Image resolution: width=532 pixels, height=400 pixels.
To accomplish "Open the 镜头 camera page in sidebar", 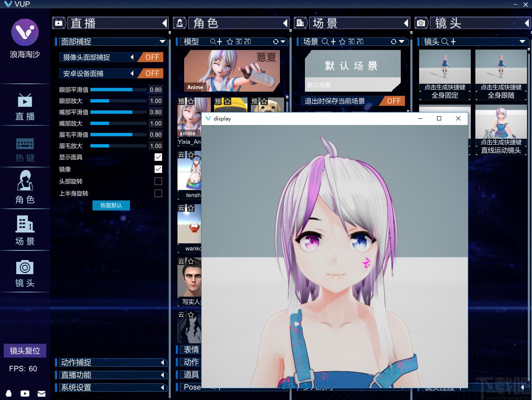I will point(25,273).
